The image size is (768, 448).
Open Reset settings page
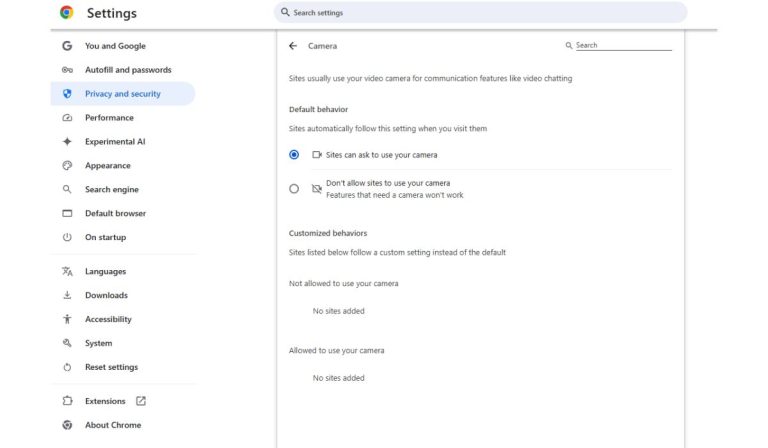[111, 367]
